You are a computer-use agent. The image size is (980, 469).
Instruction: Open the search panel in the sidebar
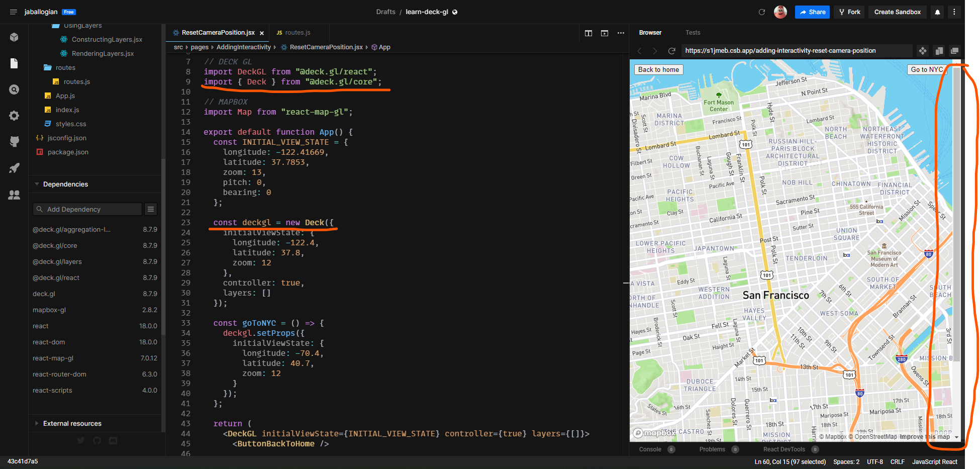click(x=14, y=89)
